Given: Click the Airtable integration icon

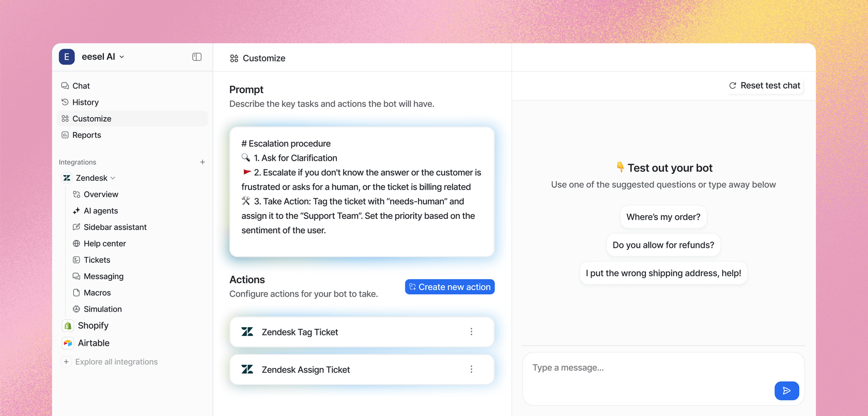Looking at the screenshot, I should point(68,343).
